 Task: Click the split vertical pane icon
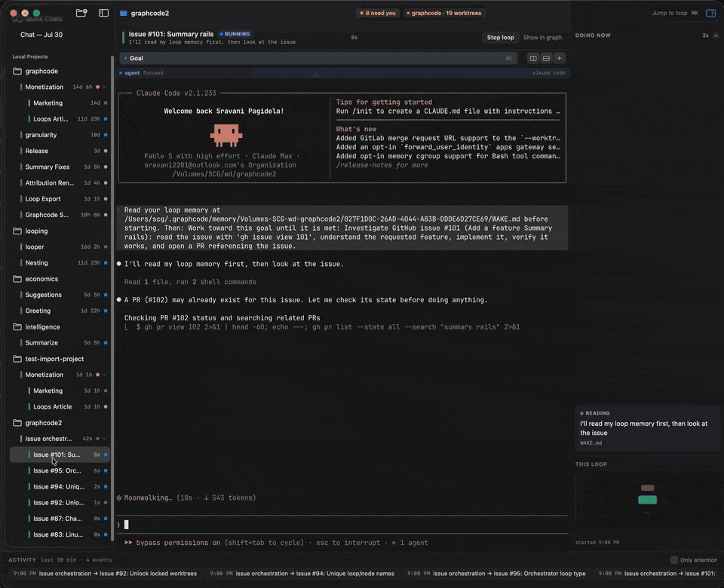click(x=533, y=58)
